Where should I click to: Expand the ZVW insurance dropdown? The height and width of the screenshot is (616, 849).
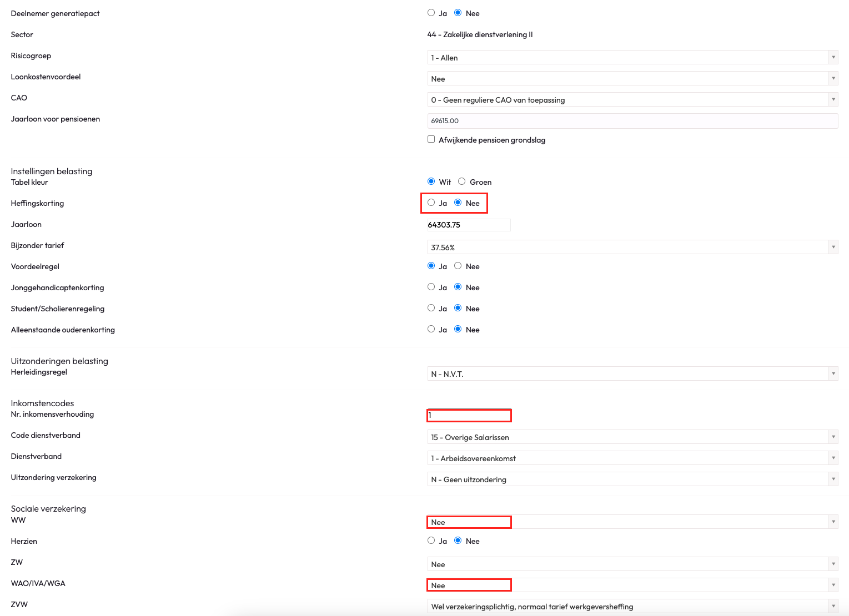tap(632, 607)
